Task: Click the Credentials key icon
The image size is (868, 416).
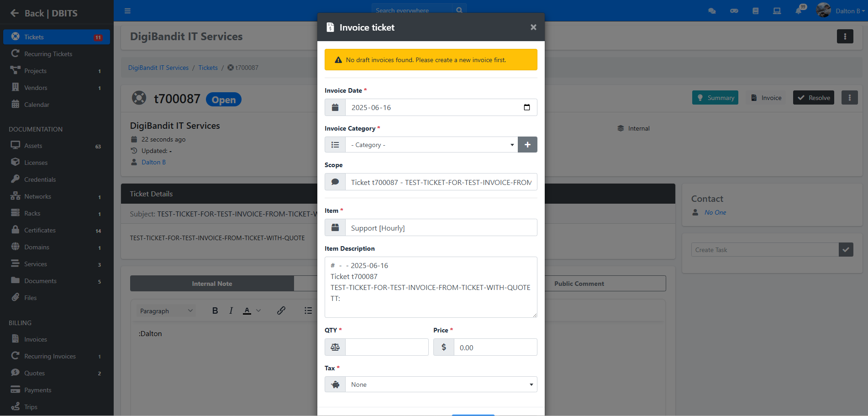Action: click(16, 179)
